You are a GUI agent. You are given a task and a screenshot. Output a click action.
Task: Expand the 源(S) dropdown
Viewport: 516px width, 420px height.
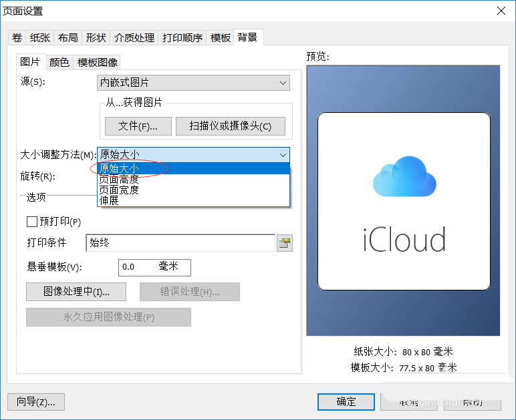pyautogui.click(x=194, y=83)
